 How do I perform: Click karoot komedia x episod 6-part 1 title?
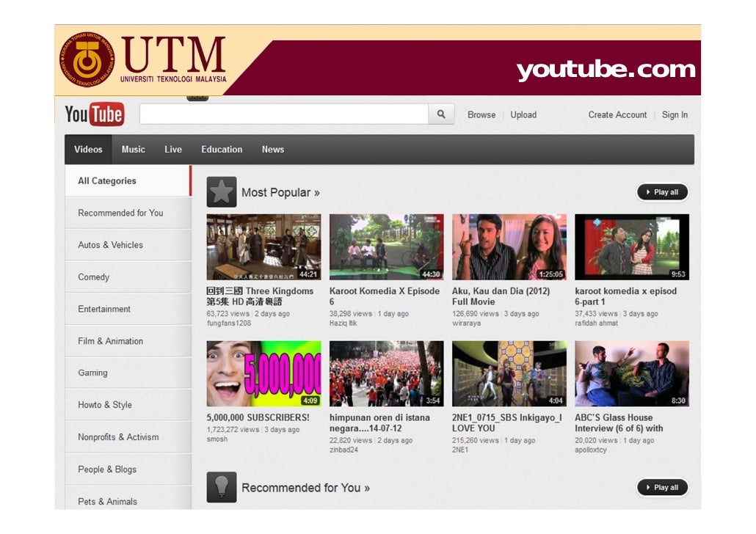click(626, 296)
